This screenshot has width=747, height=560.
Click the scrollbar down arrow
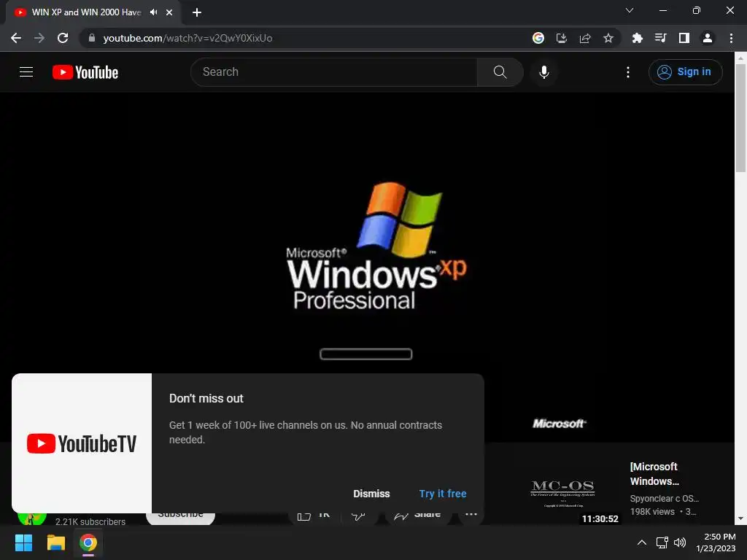(740, 518)
